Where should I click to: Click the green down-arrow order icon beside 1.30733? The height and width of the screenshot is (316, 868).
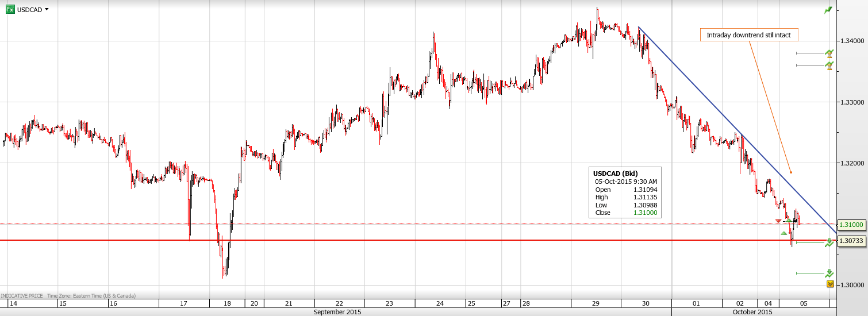tap(829, 242)
